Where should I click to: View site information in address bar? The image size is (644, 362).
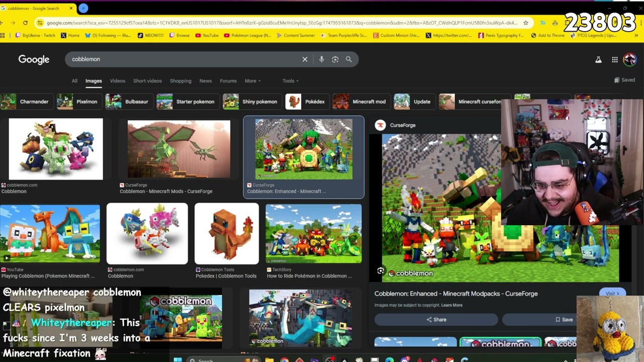click(x=40, y=23)
